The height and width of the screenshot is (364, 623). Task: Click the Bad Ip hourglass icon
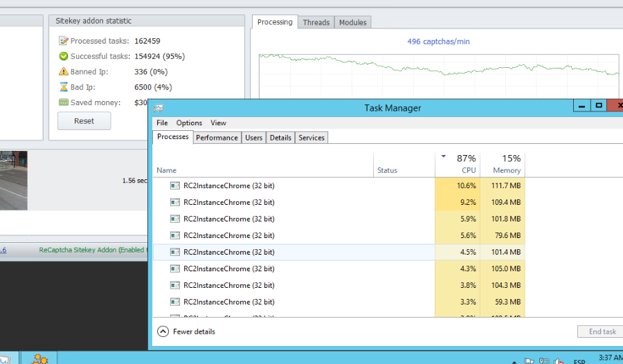tap(64, 87)
